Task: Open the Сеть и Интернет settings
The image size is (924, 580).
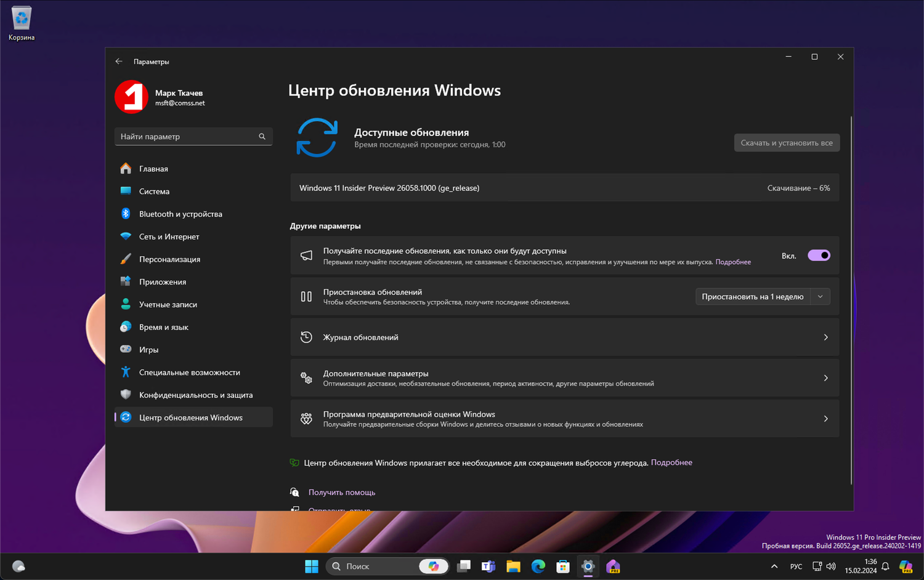Action: (169, 236)
